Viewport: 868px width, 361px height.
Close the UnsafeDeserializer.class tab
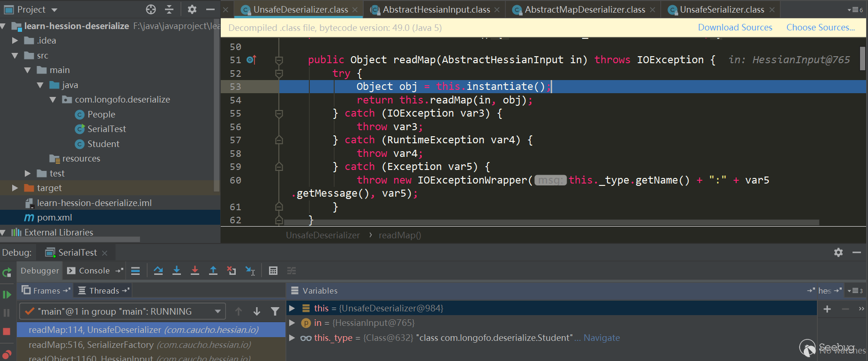click(x=355, y=10)
